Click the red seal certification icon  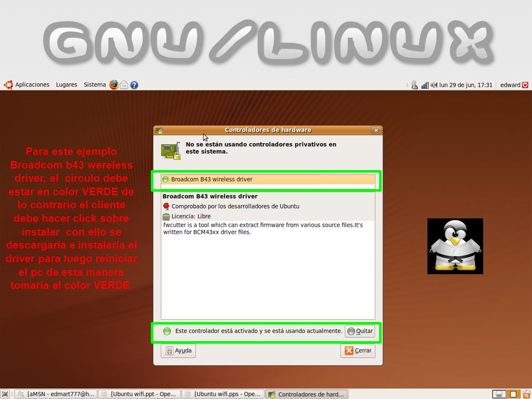click(x=166, y=206)
